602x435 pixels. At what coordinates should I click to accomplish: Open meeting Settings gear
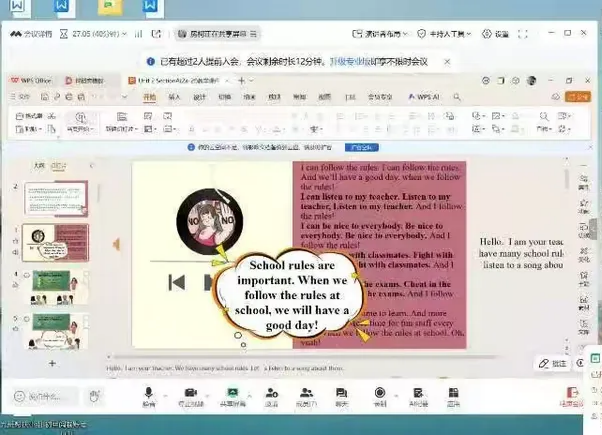495,34
